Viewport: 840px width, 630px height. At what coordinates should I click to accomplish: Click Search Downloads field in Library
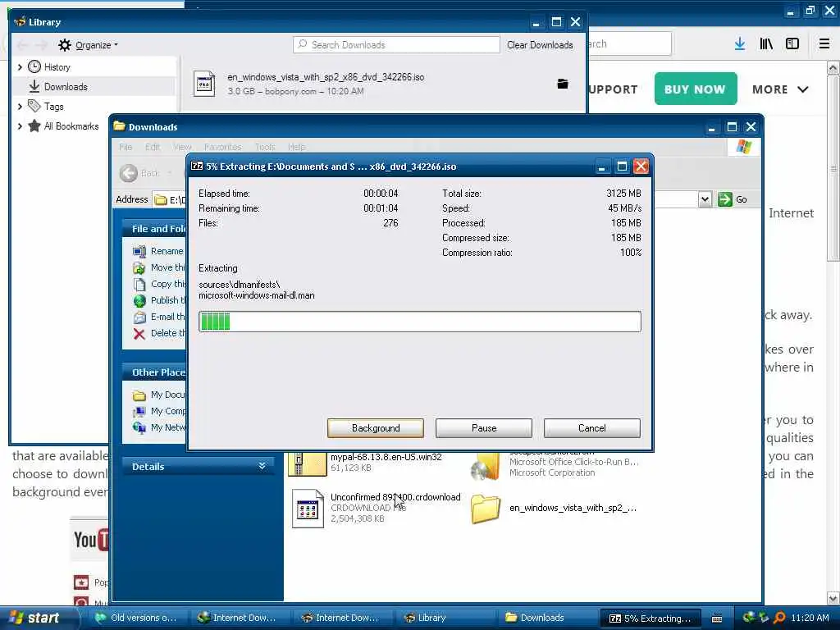[396, 45]
